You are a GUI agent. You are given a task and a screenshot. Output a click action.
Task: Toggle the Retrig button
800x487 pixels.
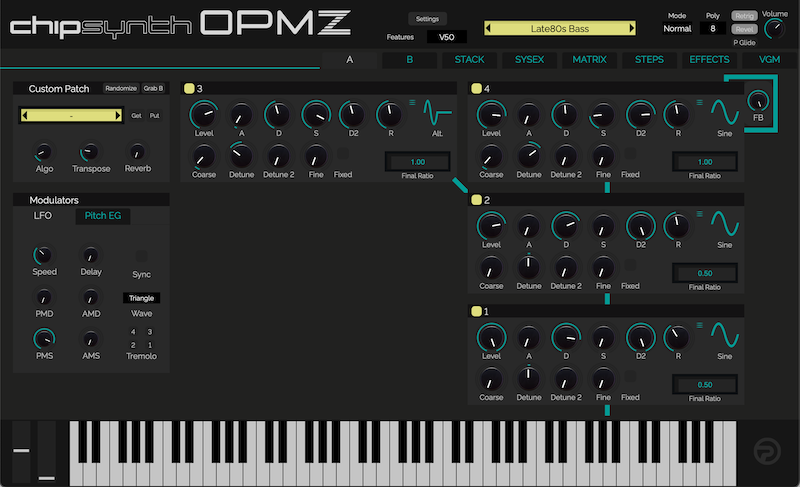(x=744, y=16)
